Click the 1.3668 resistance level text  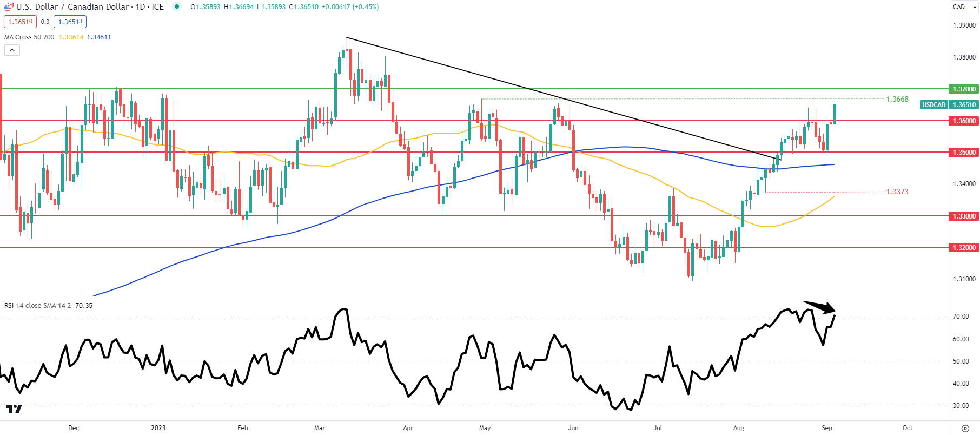[897, 99]
